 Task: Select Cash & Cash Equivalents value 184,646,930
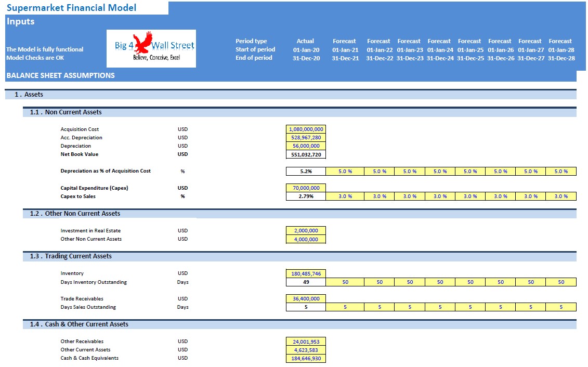coord(306,358)
